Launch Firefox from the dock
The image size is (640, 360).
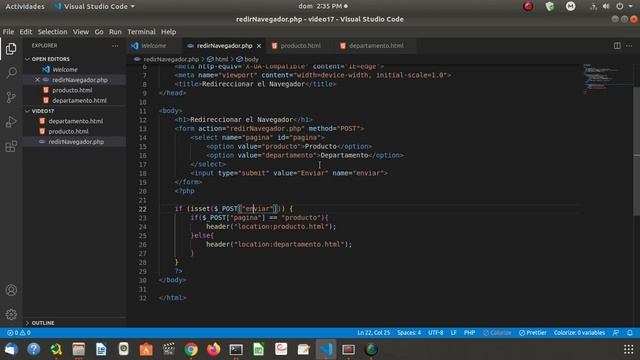pyautogui.click(x=213, y=349)
